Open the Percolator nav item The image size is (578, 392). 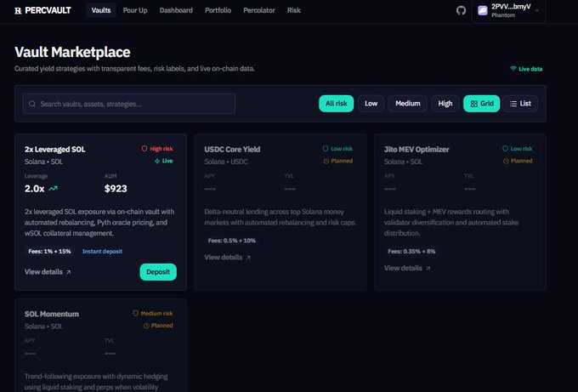(x=259, y=10)
